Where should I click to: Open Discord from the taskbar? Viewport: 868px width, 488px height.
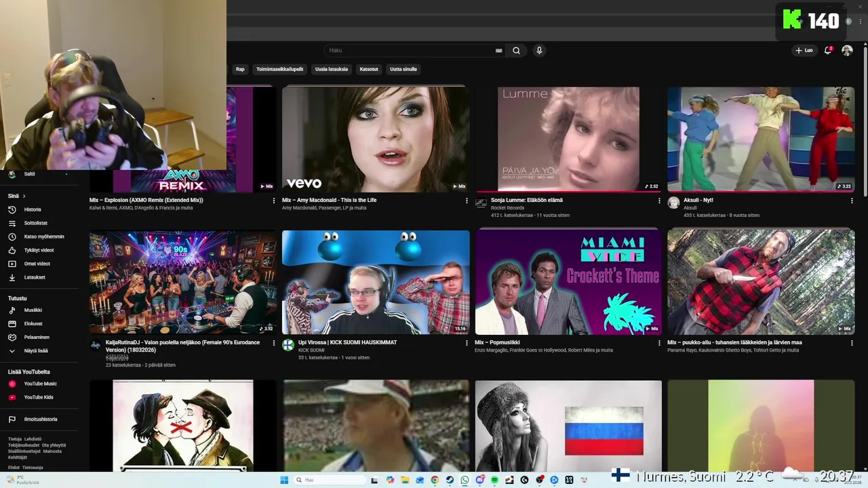[480, 480]
